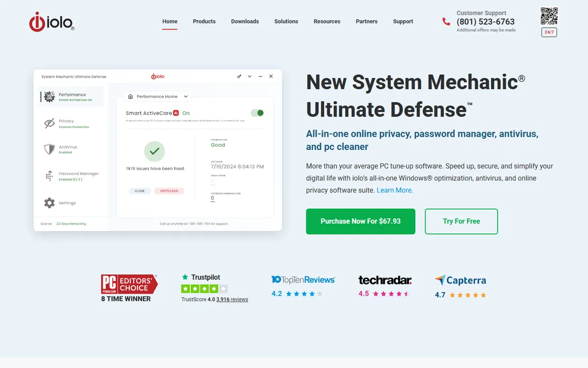Screen dimensions: 588x368
Task: Click the home icon beside Performance Home
Action: tap(130, 97)
